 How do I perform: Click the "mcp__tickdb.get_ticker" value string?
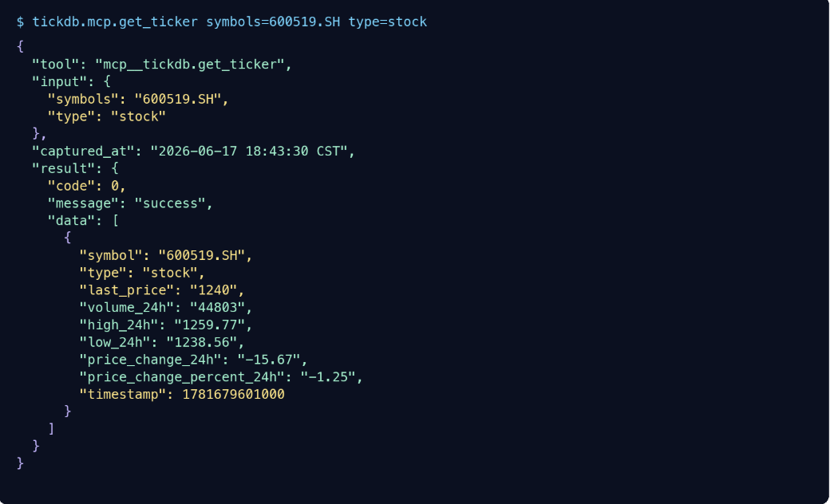point(190,65)
